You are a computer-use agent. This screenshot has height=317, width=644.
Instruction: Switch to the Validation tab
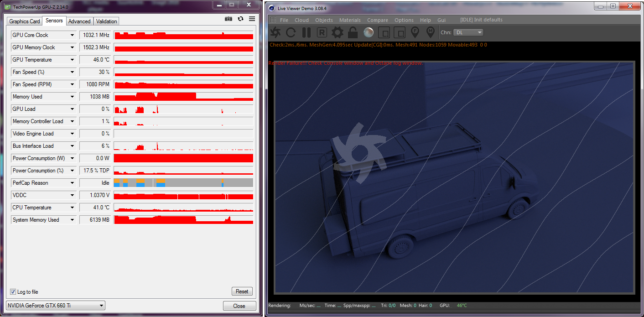point(107,21)
